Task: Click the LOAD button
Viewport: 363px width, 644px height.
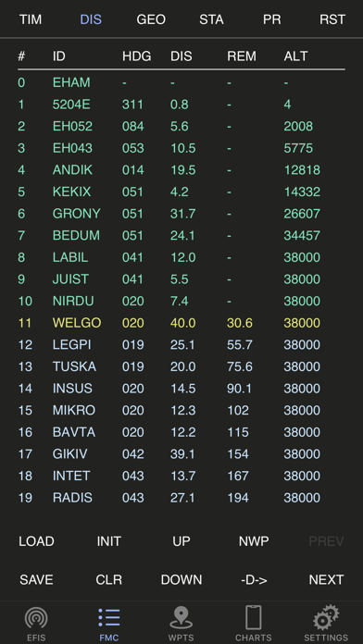Action: [x=36, y=541]
